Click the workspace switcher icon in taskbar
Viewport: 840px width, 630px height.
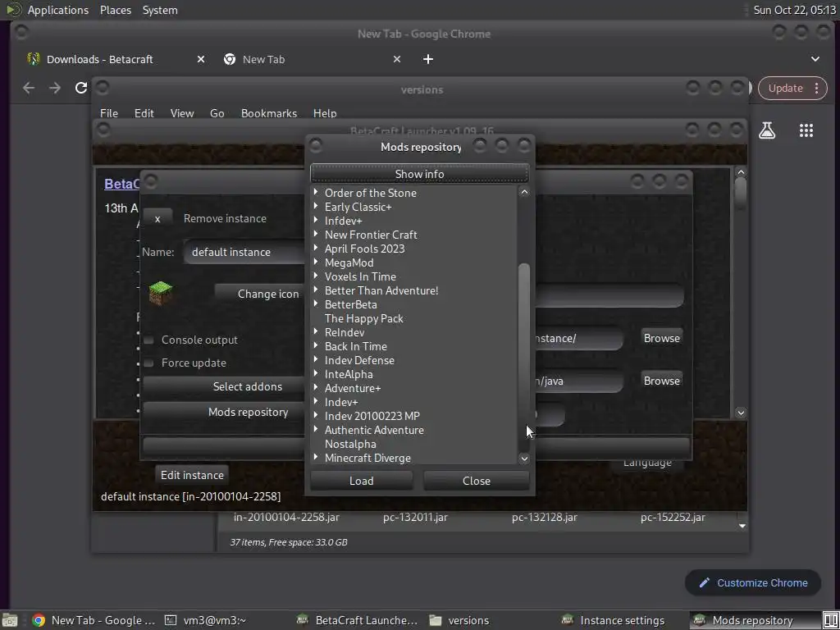(x=830, y=620)
